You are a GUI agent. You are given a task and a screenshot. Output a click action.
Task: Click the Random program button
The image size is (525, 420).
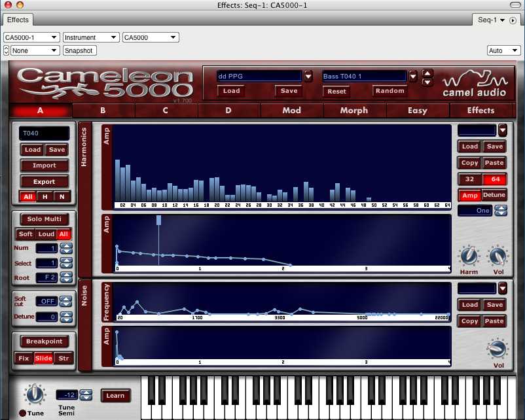click(x=389, y=91)
